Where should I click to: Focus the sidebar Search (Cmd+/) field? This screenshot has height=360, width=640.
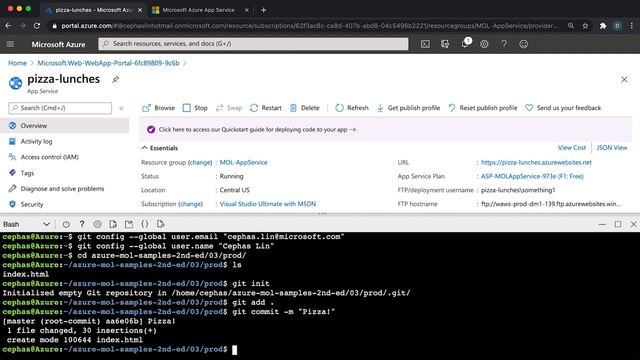tap(60, 108)
